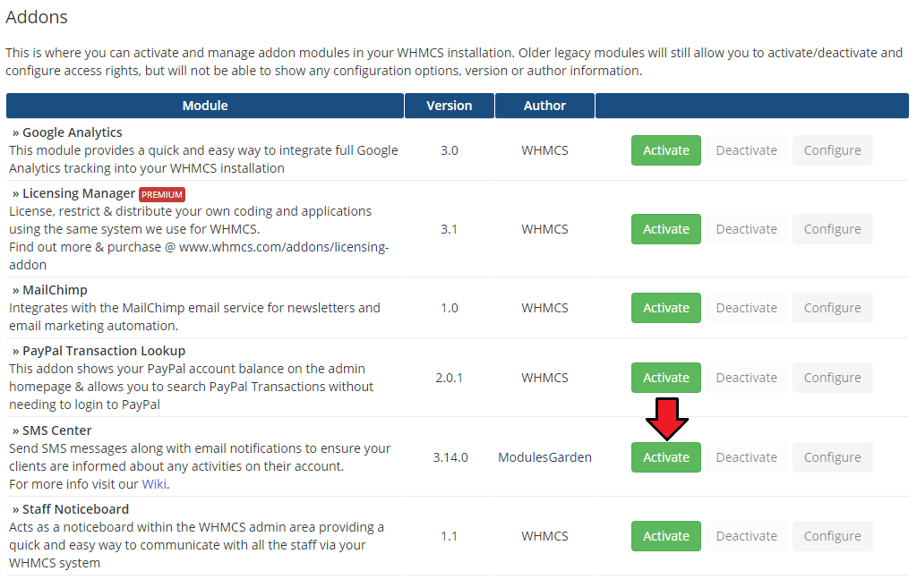The image size is (917, 588).
Task: Activate the SMS Center module
Action: pyautogui.click(x=665, y=457)
